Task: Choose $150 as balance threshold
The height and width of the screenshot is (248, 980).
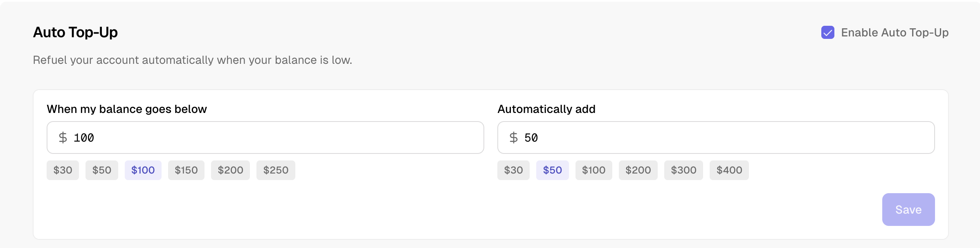Action: point(186,170)
